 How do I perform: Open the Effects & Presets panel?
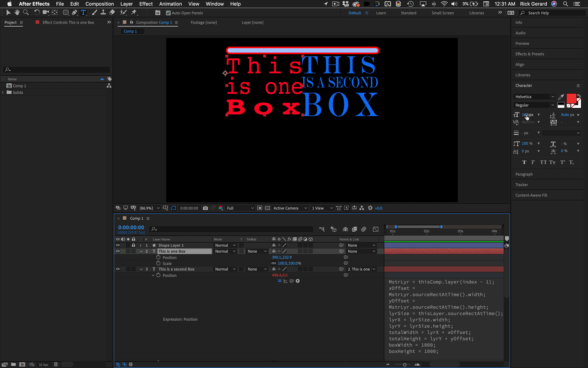pos(530,54)
